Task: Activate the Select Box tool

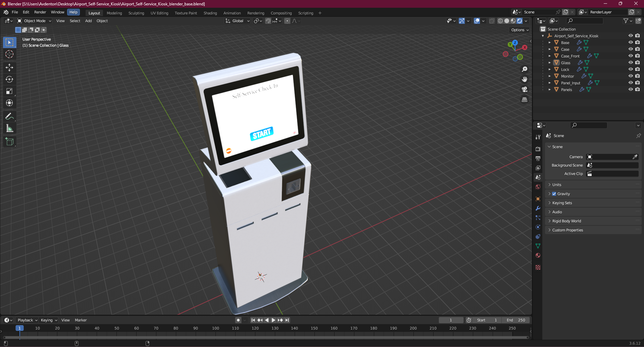Action: pyautogui.click(x=9, y=42)
